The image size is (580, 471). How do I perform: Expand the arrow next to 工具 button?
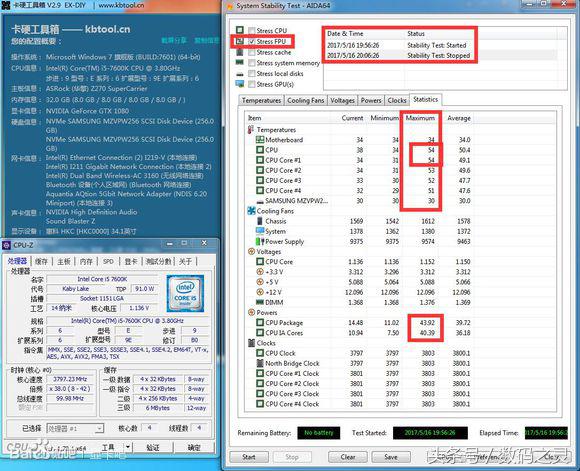pos(128,447)
